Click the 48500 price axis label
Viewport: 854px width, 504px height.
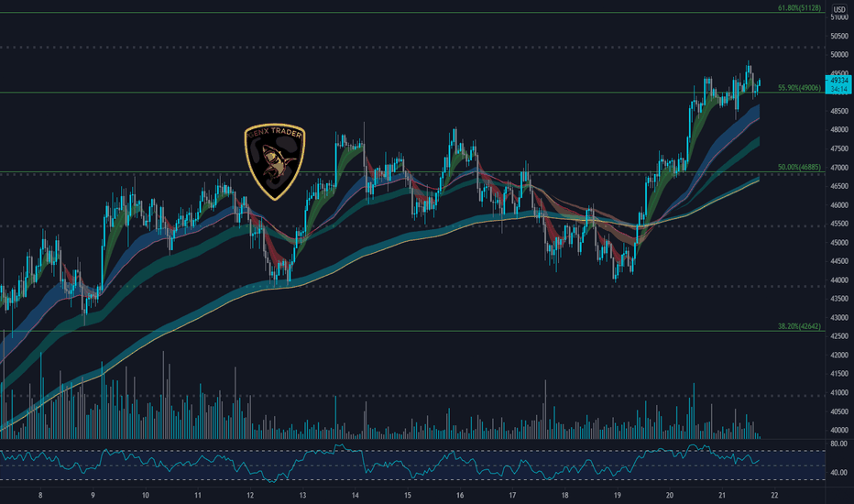(839, 111)
